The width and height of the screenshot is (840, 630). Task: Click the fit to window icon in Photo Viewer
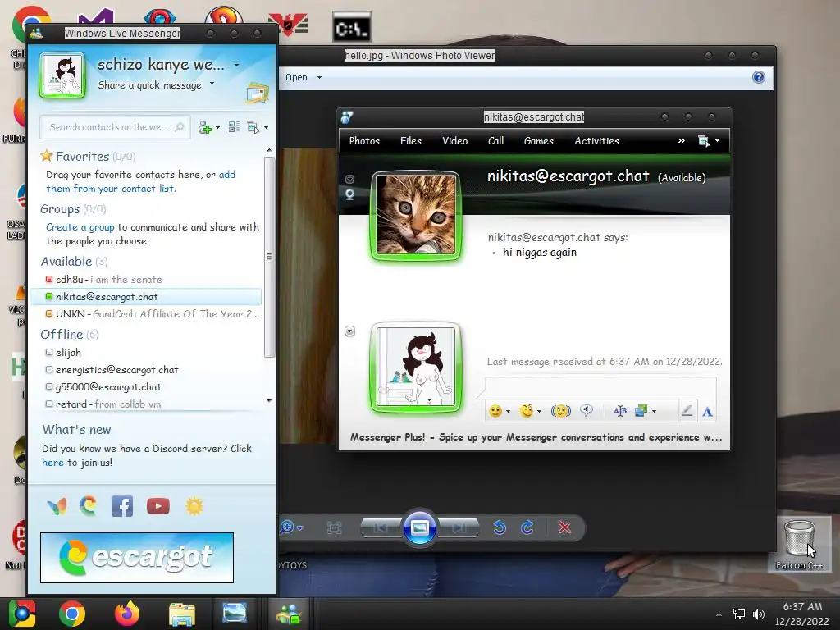click(x=335, y=528)
